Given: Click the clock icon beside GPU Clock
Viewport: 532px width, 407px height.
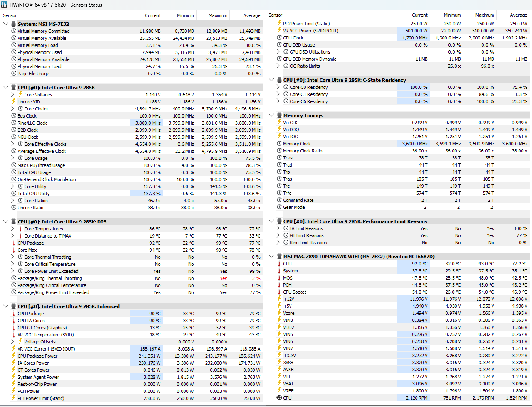Looking at the screenshot, I should pyautogui.click(x=279, y=38).
